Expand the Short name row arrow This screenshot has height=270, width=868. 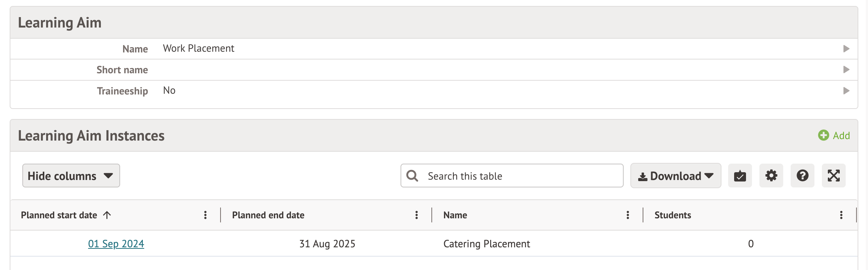click(846, 70)
